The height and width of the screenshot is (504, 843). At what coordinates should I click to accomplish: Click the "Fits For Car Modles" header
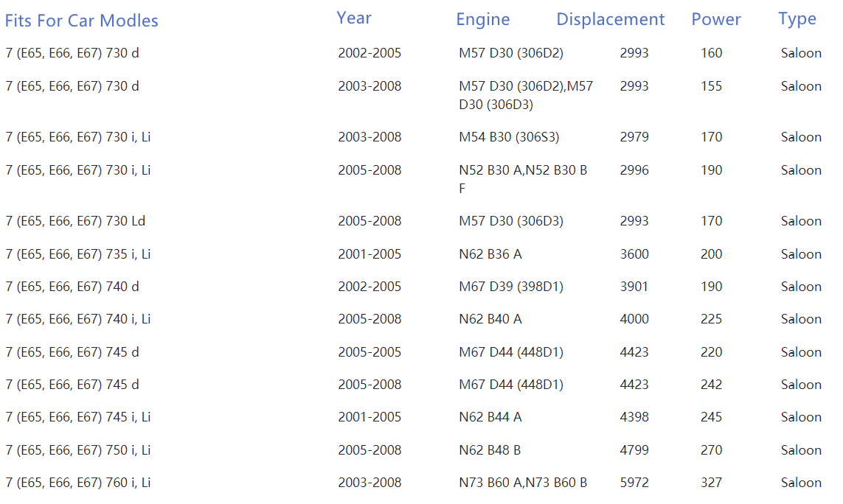click(81, 21)
